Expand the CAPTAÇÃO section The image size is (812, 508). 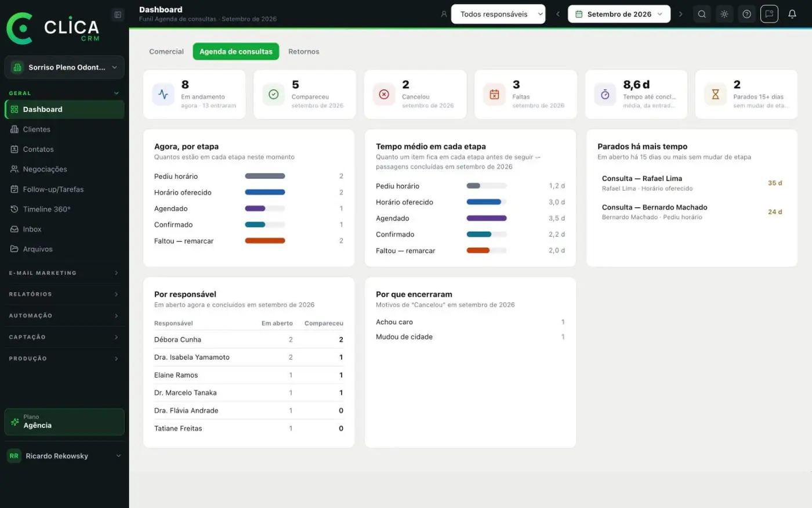pyautogui.click(x=64, y=337)
